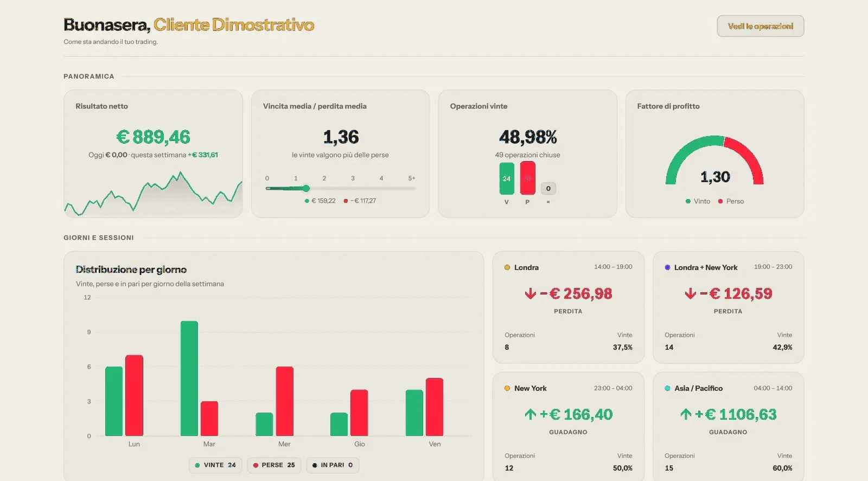The image size is (868, 481).
Task: Click the green 24 wins bar
Action: tap(507, 178)
